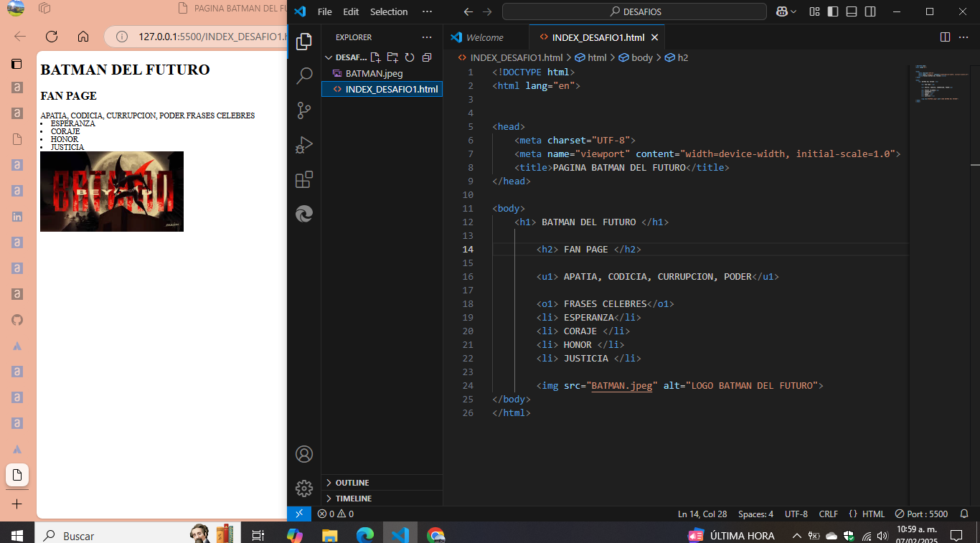Screen dimensions: 980x543
Task: Click Ln 14, Col 28 in the status bar
Action: 702,514
